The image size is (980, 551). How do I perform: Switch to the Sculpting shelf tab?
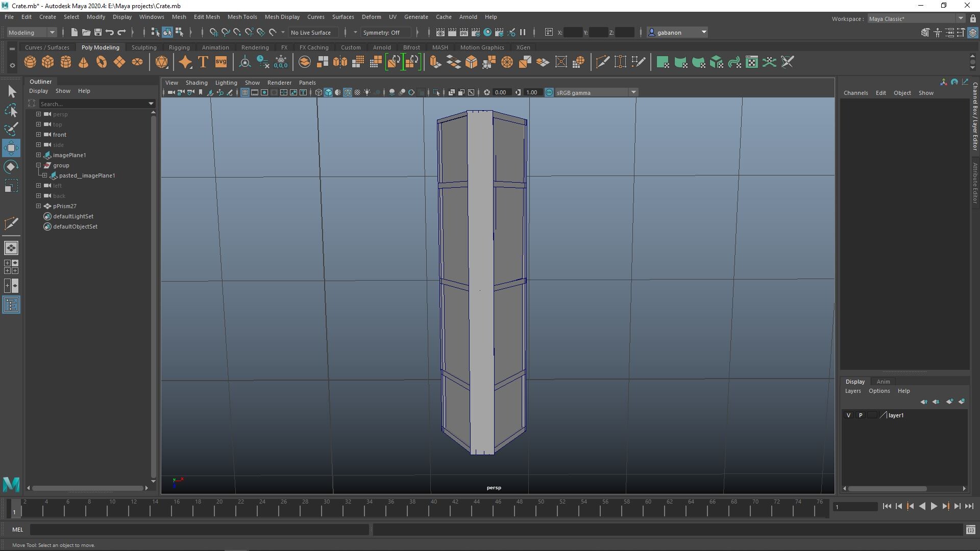coord(144,47)
